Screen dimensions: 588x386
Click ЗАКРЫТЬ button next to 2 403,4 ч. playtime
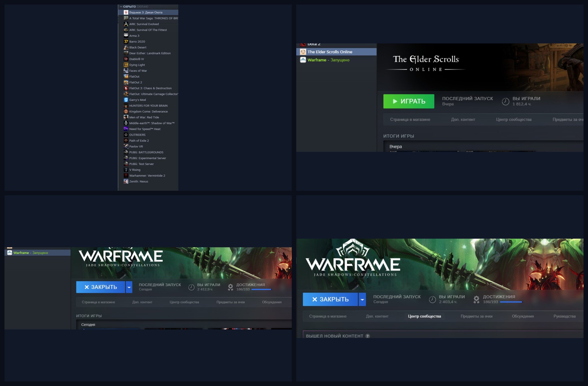click(x=330, y=299)
